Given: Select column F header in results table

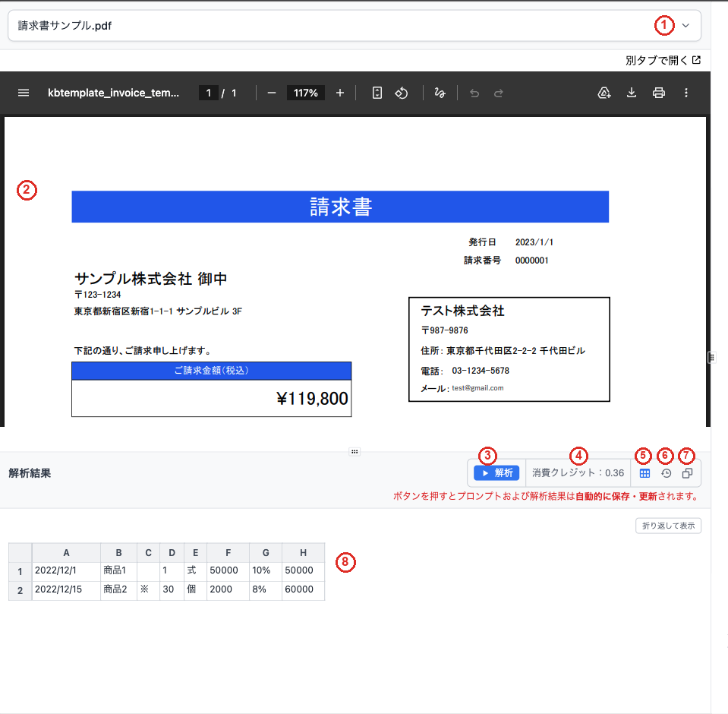Looking at the screenshot, I should 228,552.
